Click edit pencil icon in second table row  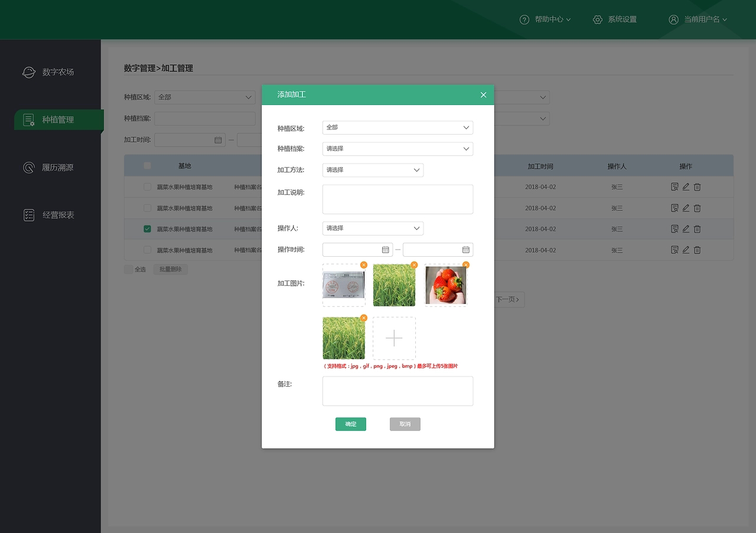pos(686,208)
